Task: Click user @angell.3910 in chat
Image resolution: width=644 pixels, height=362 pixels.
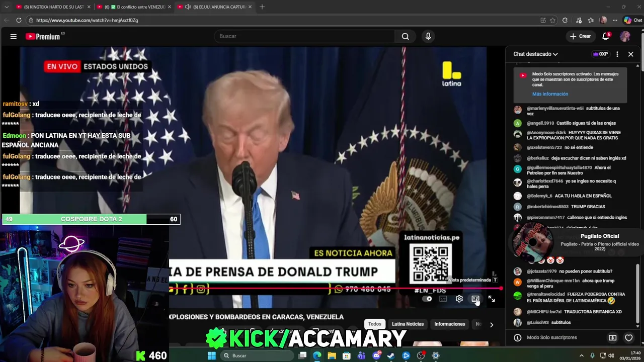Action: click(540, 123)
